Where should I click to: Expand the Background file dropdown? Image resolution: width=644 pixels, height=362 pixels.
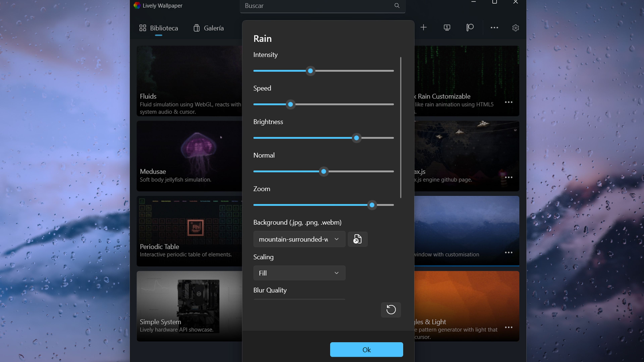299,239
